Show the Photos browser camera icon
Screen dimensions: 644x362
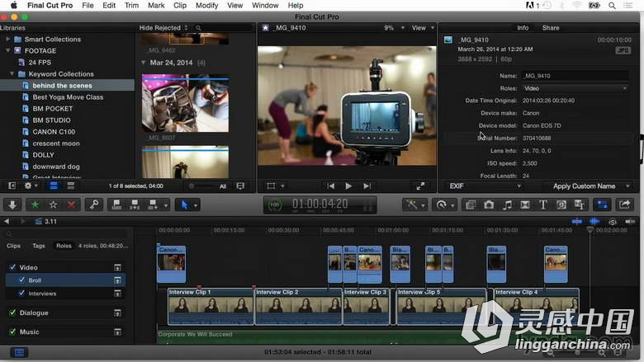(488, 205)
